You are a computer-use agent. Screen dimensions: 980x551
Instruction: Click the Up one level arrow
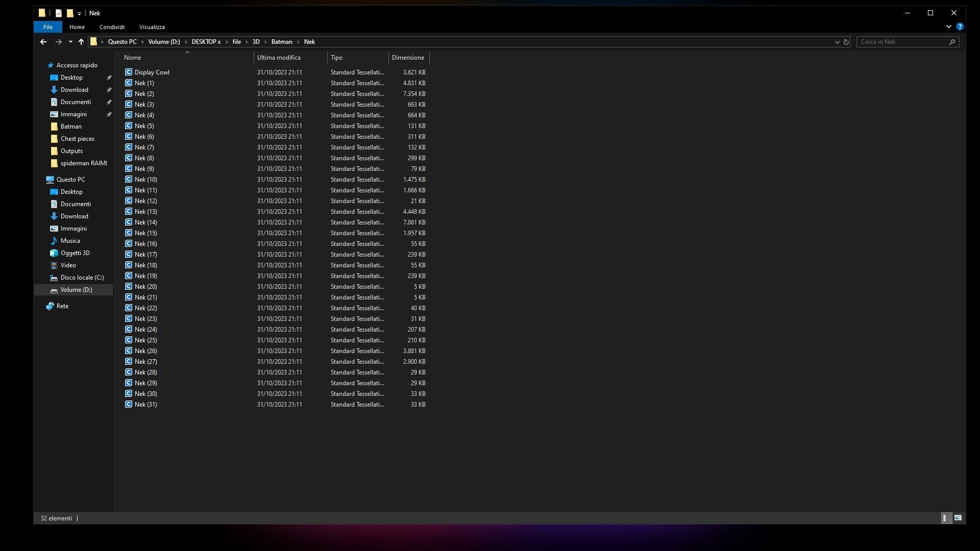(81, 42)
